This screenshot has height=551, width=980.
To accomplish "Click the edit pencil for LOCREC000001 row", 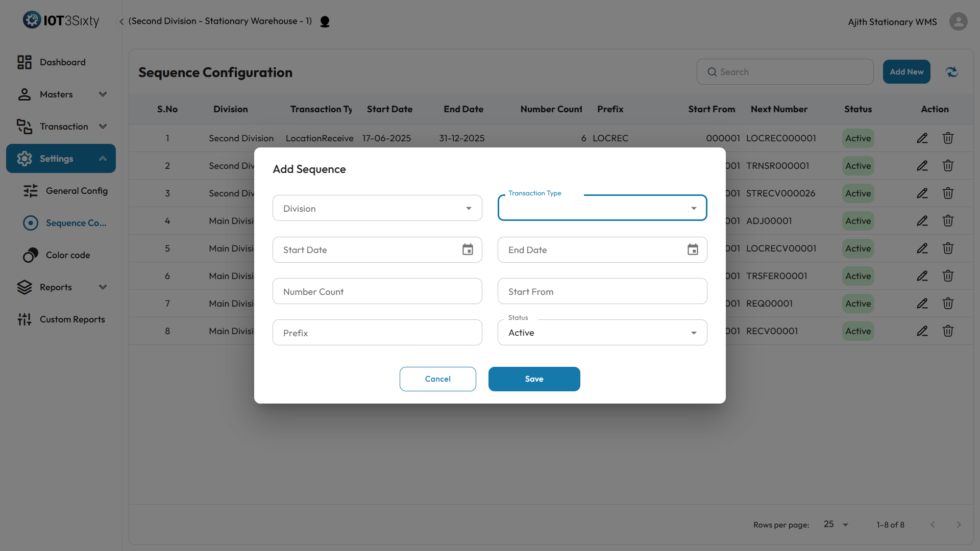I will pyautogui.click(x=922, y=138).
